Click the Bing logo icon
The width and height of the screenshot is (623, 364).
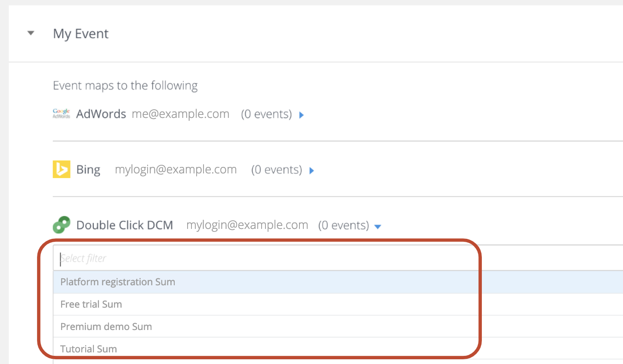pos(62,169)
